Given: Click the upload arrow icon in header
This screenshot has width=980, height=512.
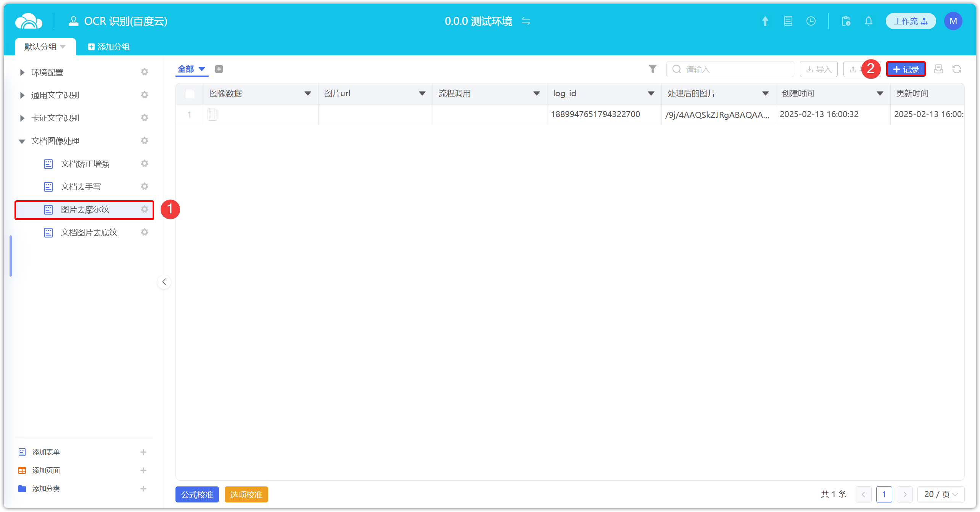Looking at the screenshot, I should click(x=765, y=21).
